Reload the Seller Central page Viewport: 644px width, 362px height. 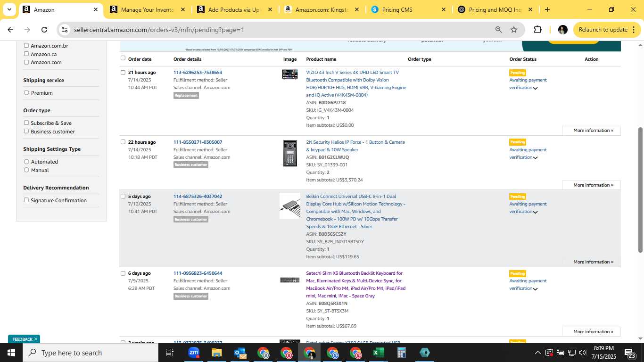[44, 30]
